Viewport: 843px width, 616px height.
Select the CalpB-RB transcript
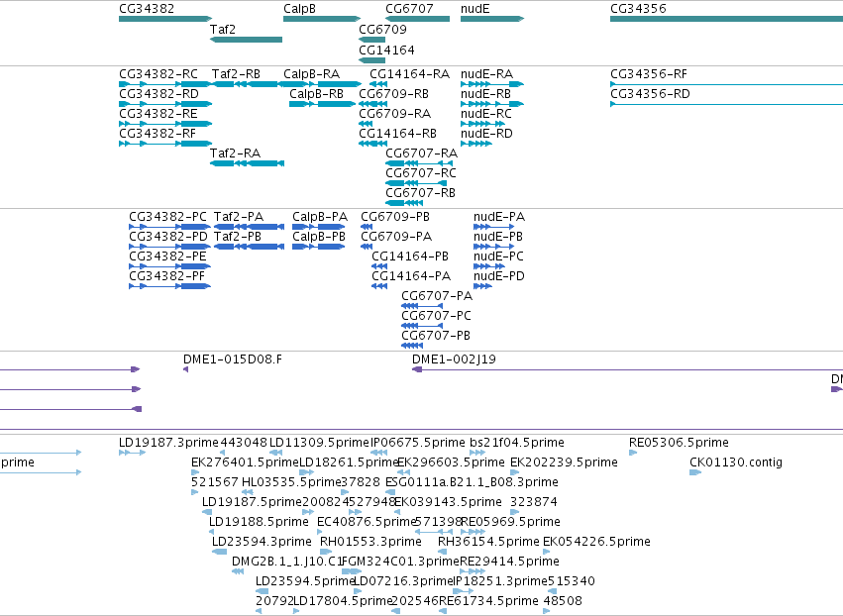click(323, 104)
